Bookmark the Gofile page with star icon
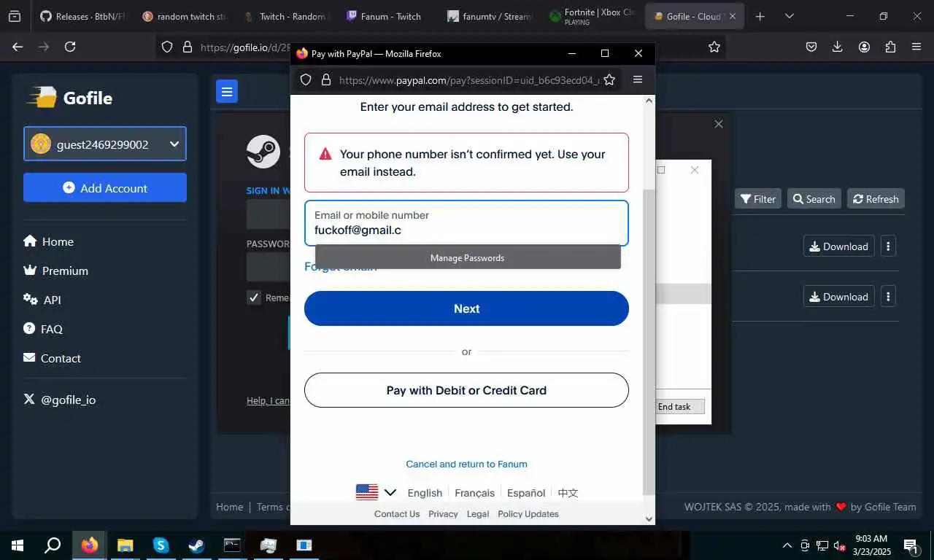Viewport: 934px width, 560px height. [x=714, y=47]
